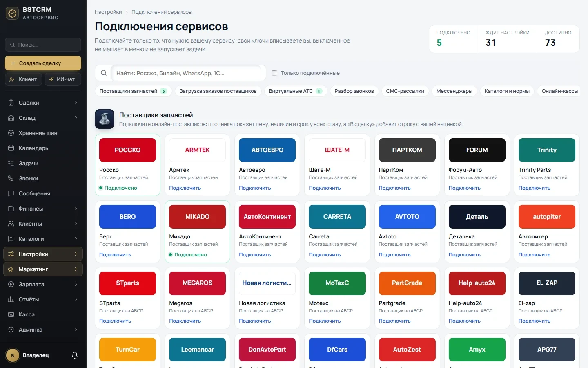Click the Клиент quick button
This screenshot has height=368, width=588.
tap(23, 79)
